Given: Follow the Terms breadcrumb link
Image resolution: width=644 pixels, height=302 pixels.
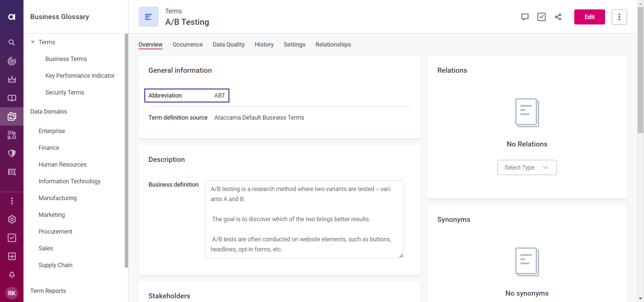Looking at the screenshot, I should point(173,11).
